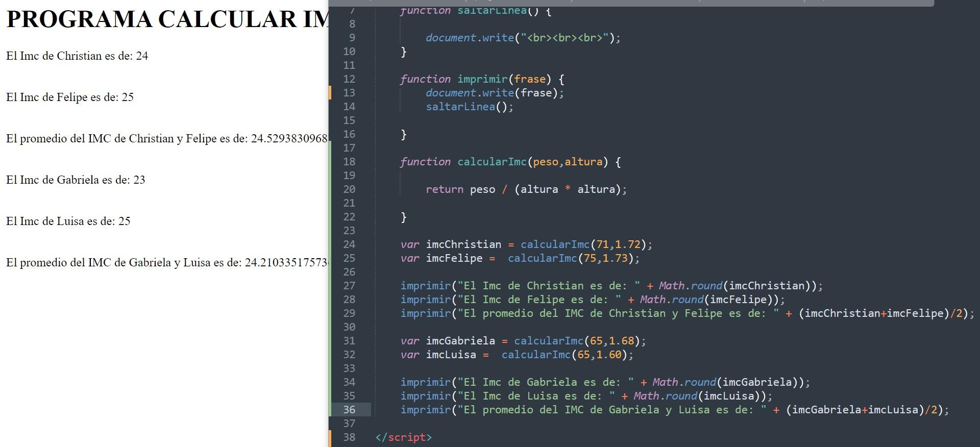
Task: Click the closing brace on line 16
Action: click(404, 134)
